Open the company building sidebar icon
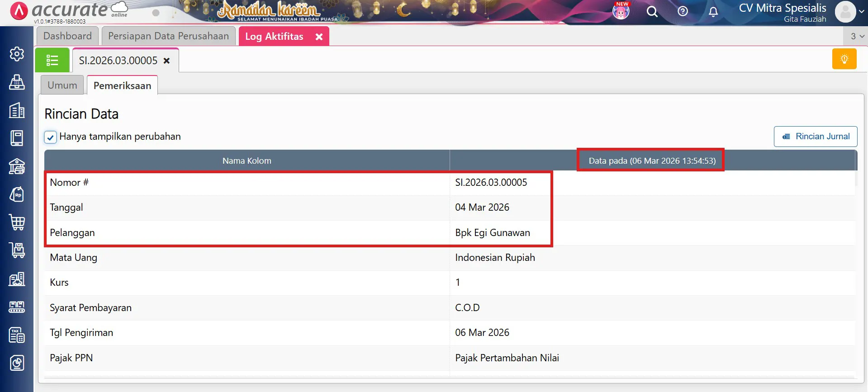The width and height of the screenshot is (868, 392). pos(17,110)
